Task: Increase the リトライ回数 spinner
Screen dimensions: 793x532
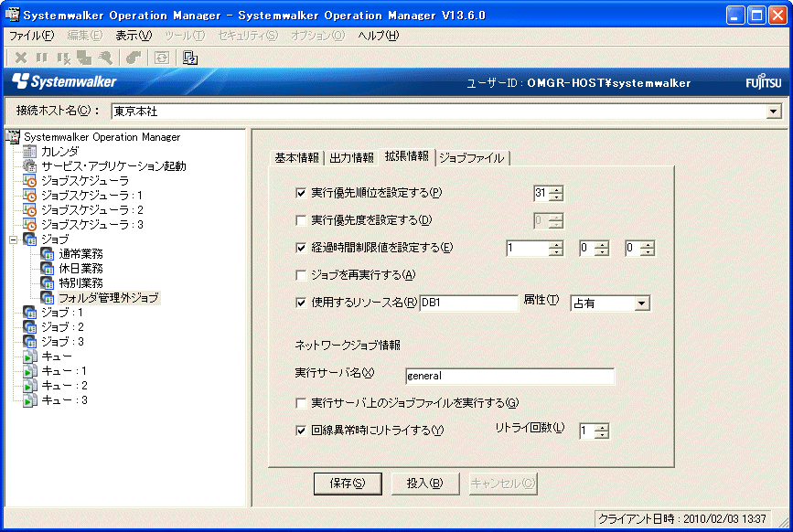Action: click(x=601, y=428)
